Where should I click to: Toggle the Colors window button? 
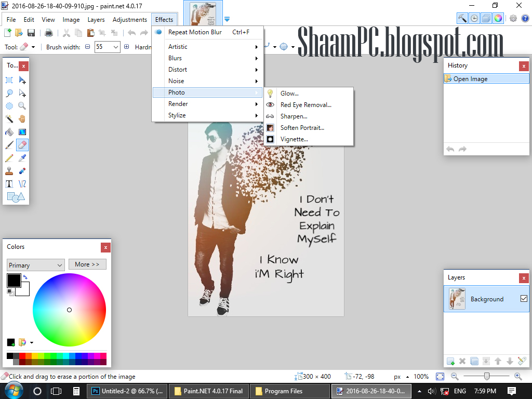click(498, 19)
